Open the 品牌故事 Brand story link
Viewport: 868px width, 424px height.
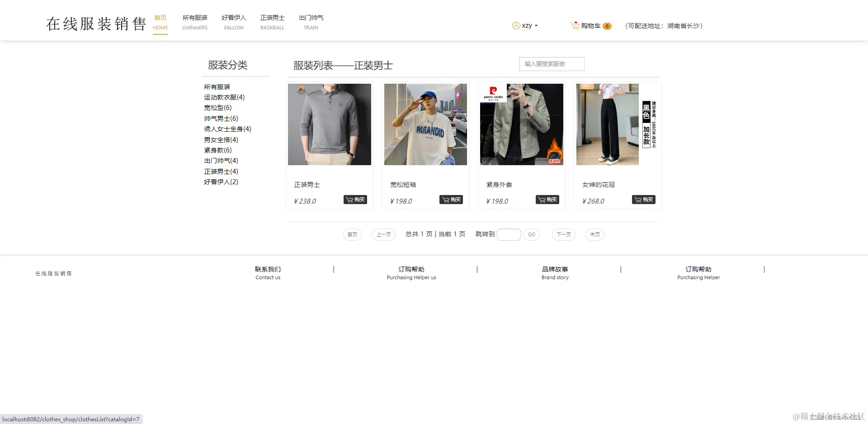point(555,273)
